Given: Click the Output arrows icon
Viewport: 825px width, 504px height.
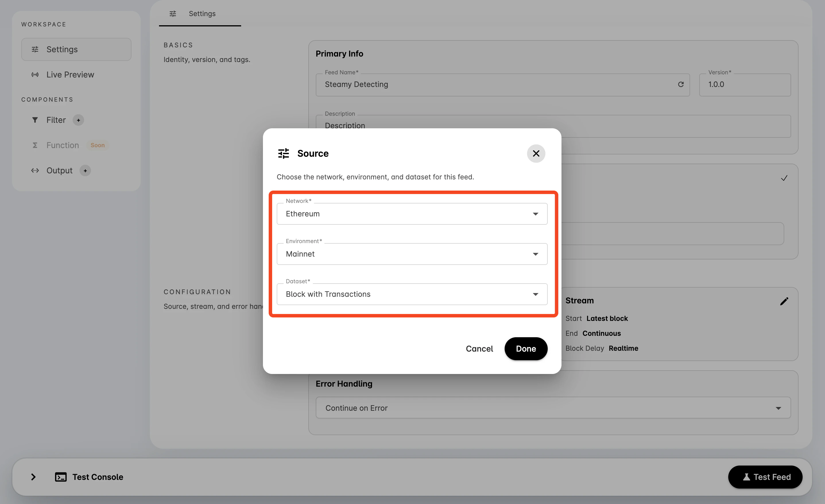Looking at the screenshot, I should tap(35, 170).
